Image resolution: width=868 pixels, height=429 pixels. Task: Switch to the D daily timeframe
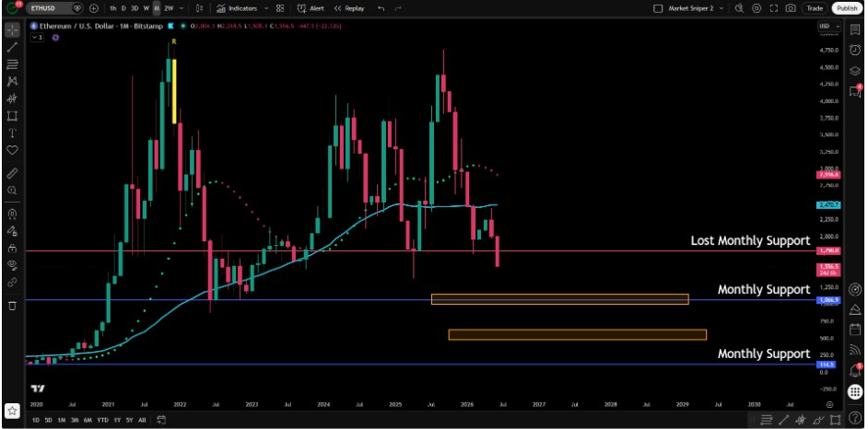[123, 8]
